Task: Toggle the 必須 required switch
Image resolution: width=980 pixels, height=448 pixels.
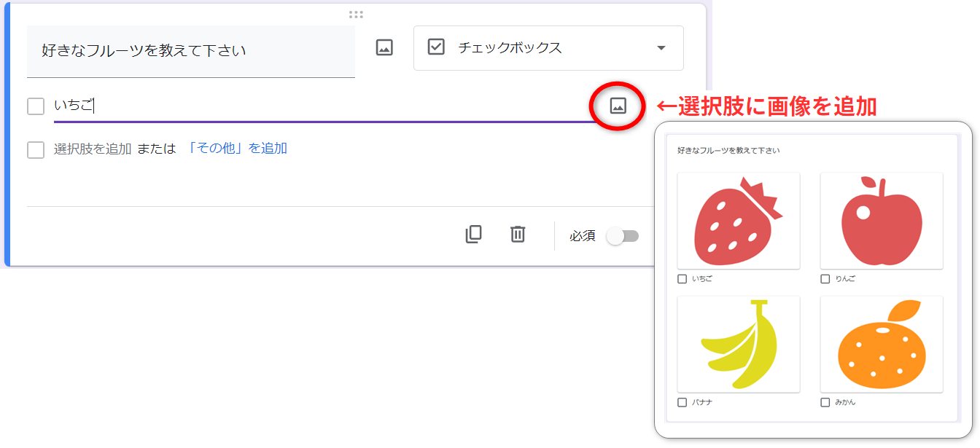Action: pos(623,236)
